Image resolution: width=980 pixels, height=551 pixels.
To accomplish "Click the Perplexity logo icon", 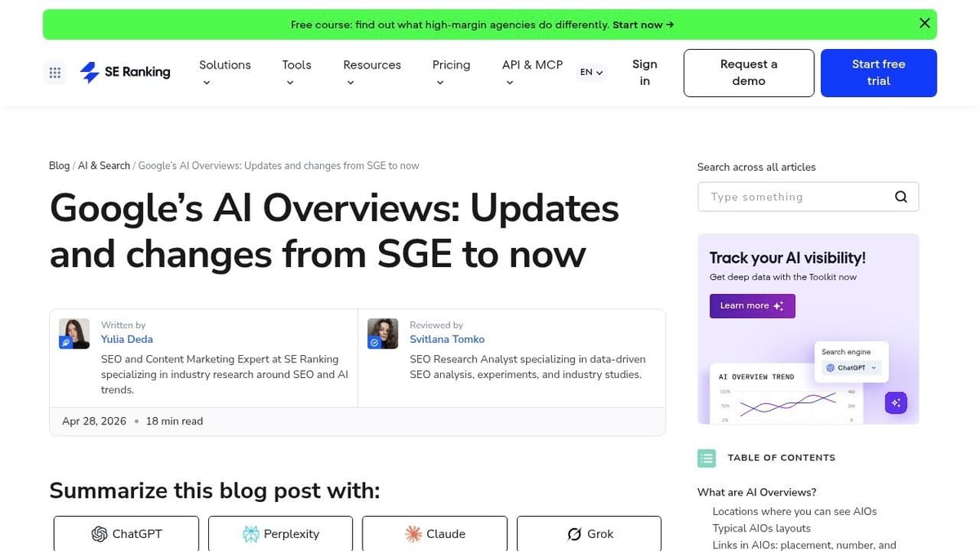I will tap(251, 534).
